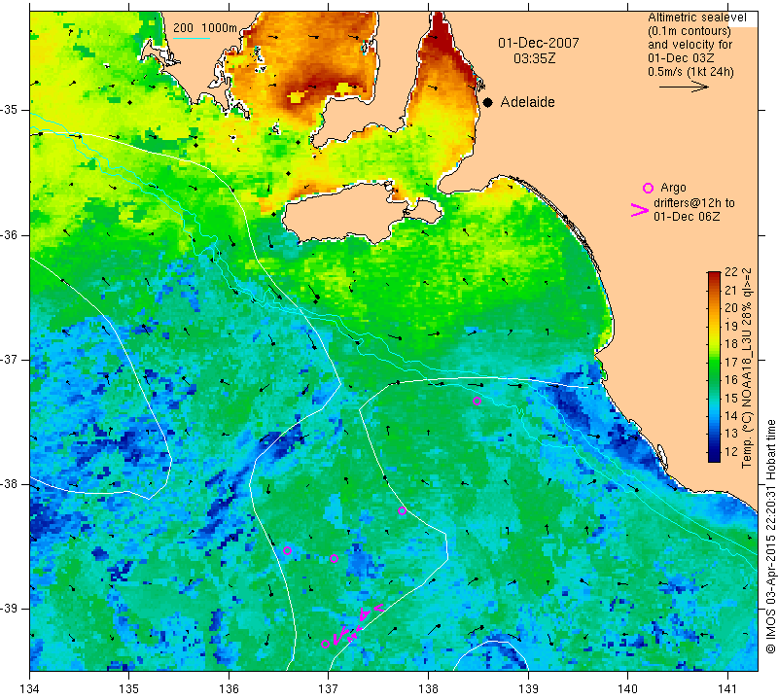Click the Argo float marker beside the drifter track
778x700 pixels.
pos(325,645)
